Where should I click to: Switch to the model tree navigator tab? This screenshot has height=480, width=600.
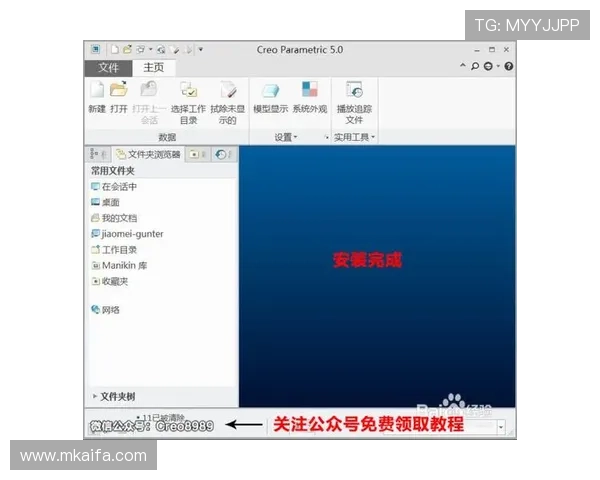click(x=98, y=154)
